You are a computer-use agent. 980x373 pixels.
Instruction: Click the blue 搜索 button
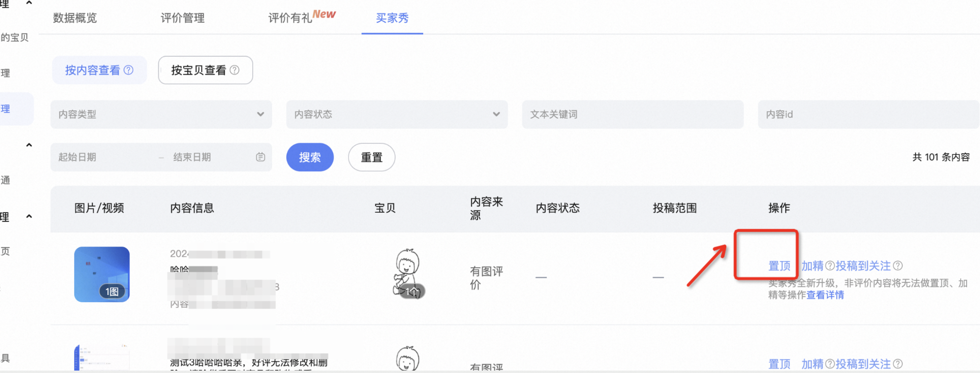310,157
